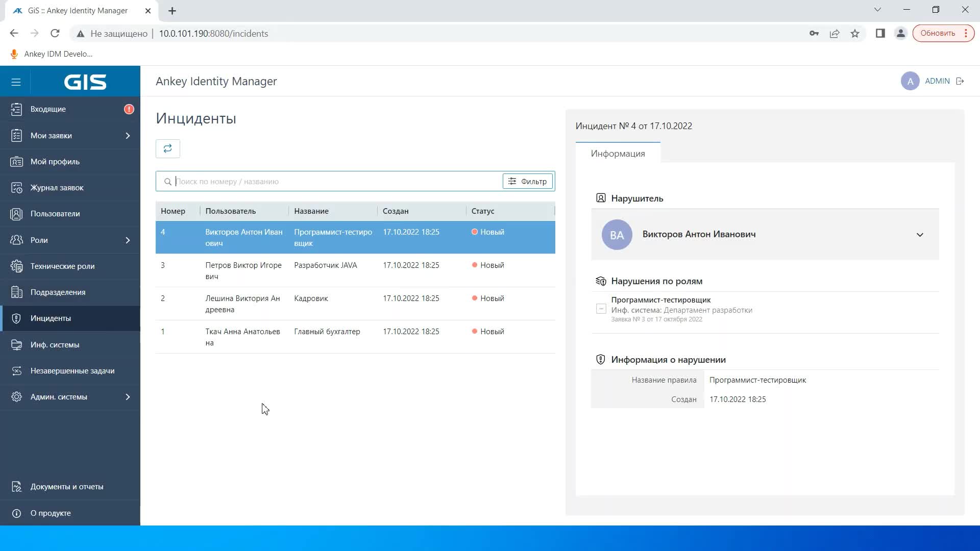This screenshot has width=980, height=551.
Task: Open Входящие in the sidebar
Action: [x=70, y=109]
